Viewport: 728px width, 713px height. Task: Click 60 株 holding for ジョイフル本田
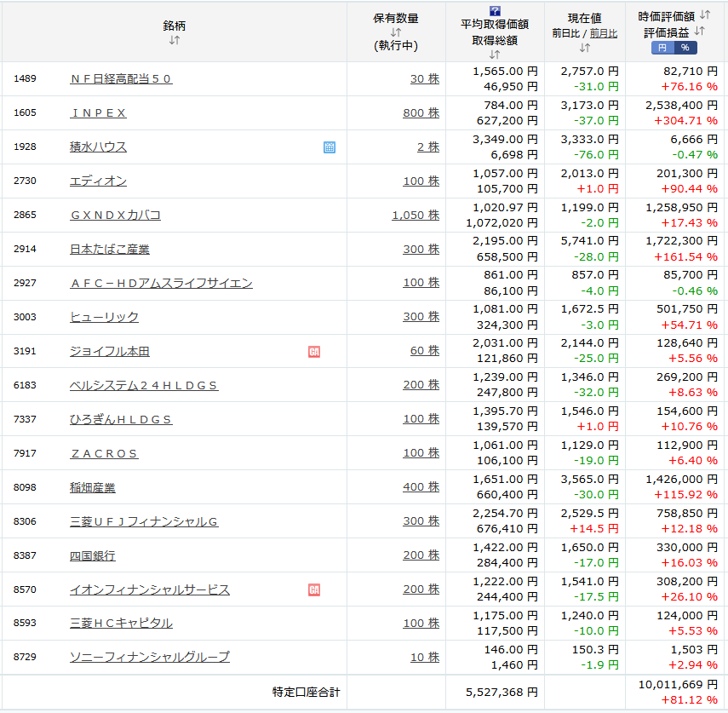(425, 351)
